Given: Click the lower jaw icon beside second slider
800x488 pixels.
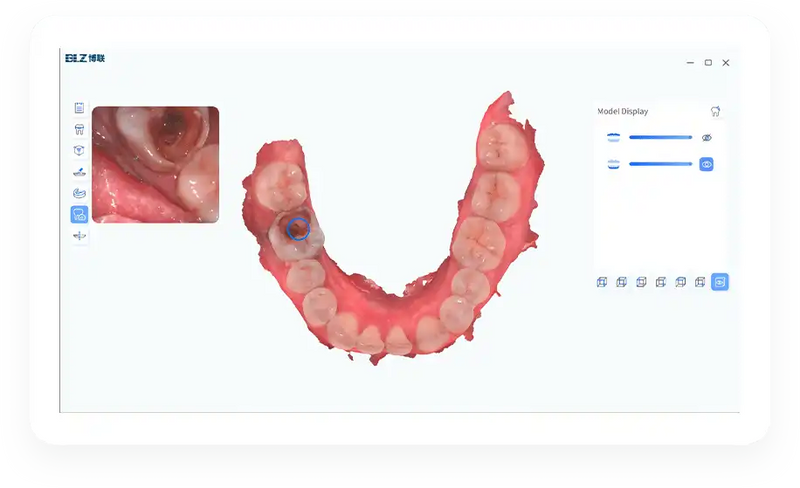Looking at the screenshot, I should (x=613, y=164).
